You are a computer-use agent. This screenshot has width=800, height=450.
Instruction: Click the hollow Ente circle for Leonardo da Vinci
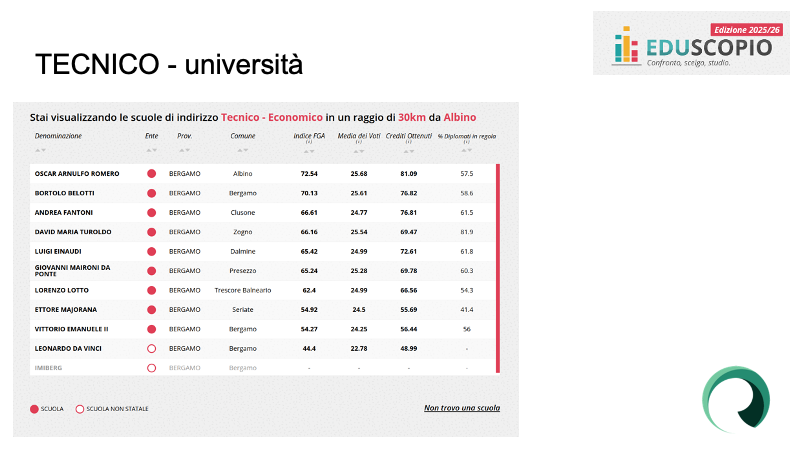[x=152, y=348]
